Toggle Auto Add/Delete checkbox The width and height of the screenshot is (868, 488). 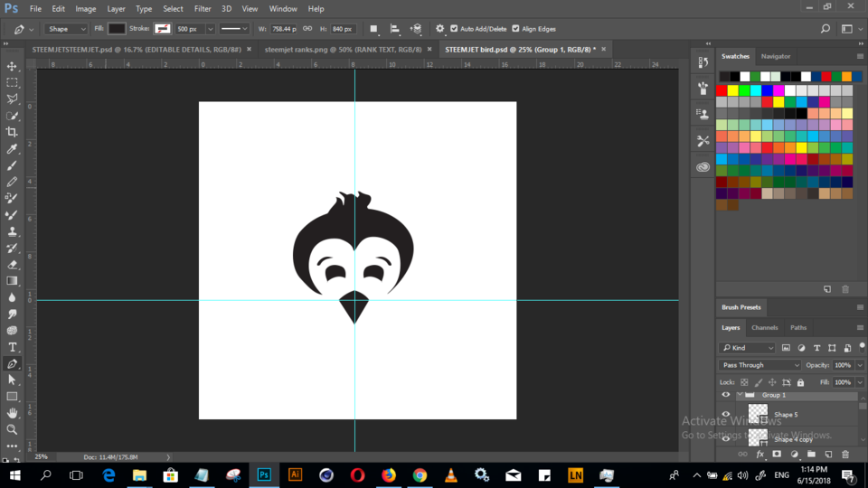(454, 29)
